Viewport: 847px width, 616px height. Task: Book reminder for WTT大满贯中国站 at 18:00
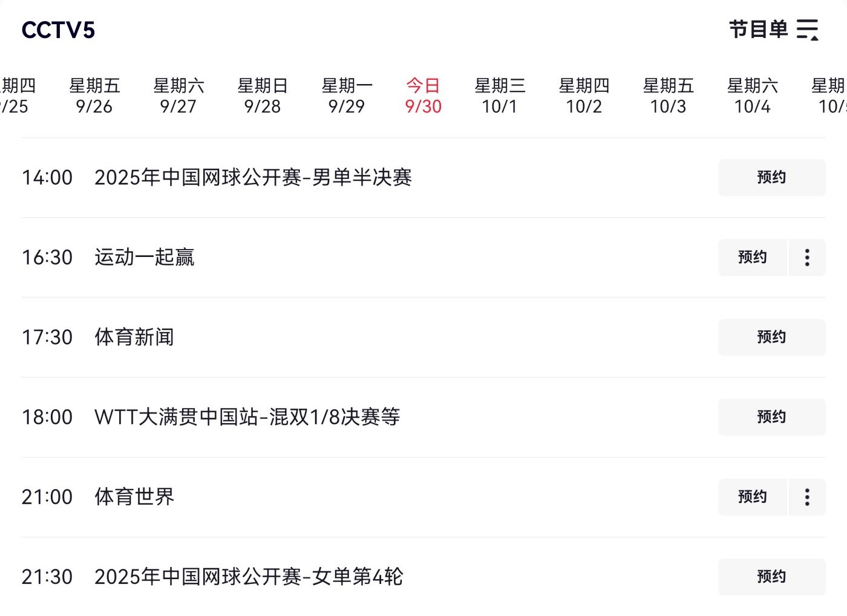pyautogui.click(x=771, y=417)
